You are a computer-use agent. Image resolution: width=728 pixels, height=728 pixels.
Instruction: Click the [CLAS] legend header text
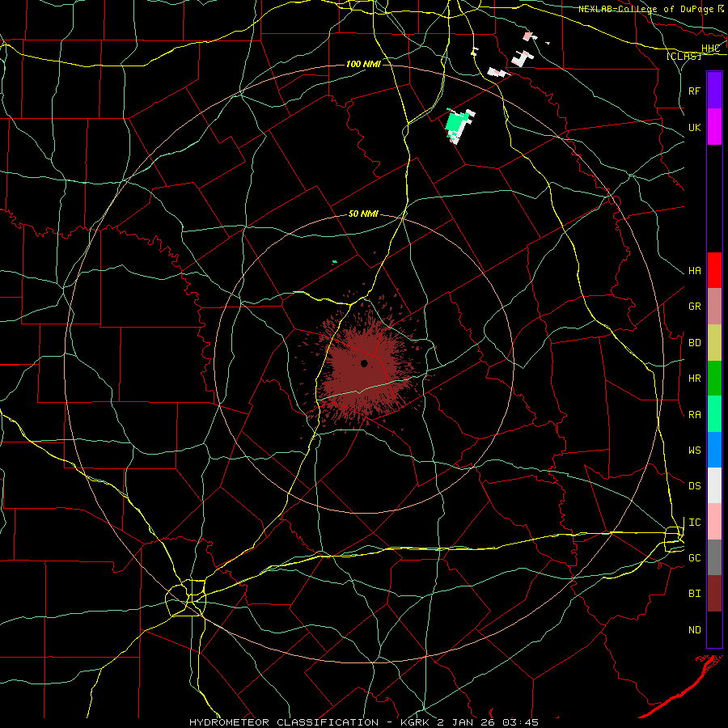pyautogui.click(x=684, y=56)
